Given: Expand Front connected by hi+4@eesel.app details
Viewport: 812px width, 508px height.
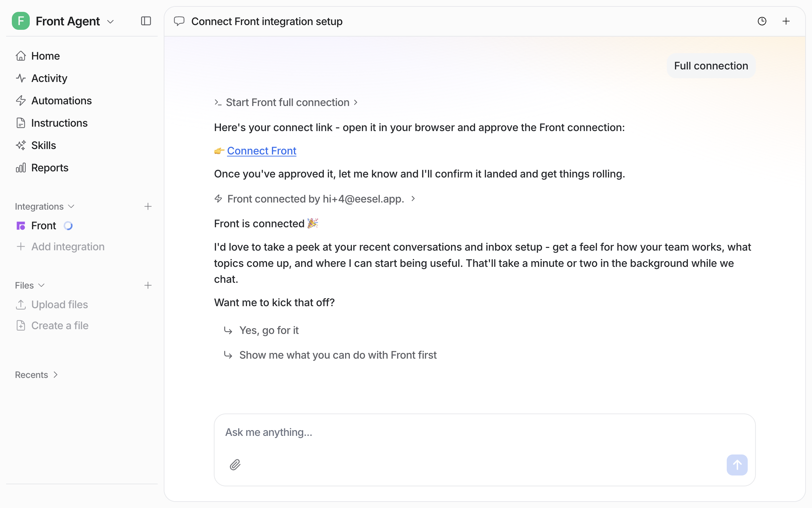Looking at the screenshot, I should 315,199.
